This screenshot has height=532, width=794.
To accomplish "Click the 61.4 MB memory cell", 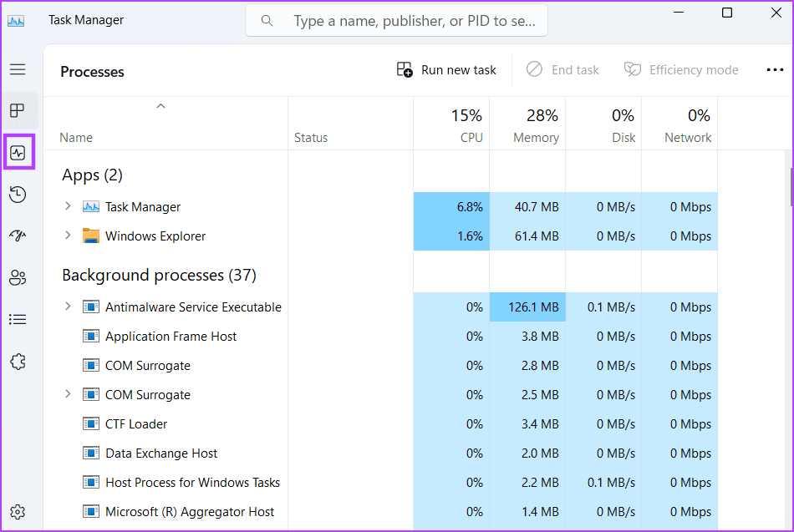I will [527, 236].
